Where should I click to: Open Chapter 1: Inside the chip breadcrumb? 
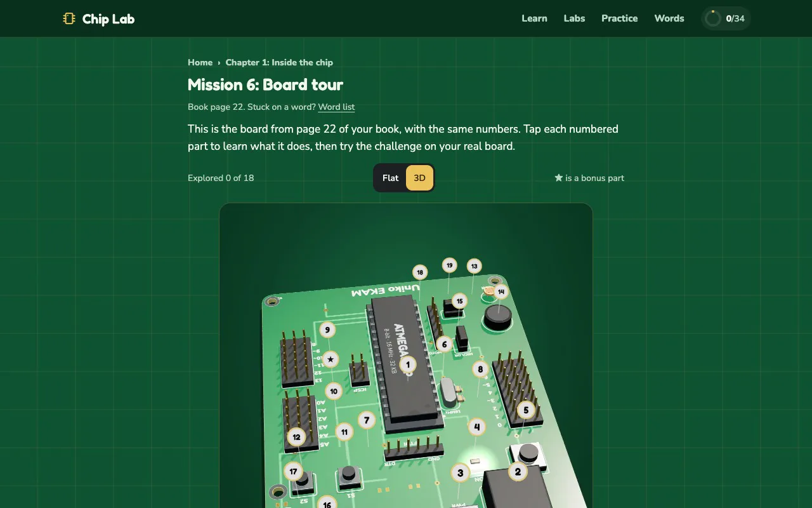[279, 62]
